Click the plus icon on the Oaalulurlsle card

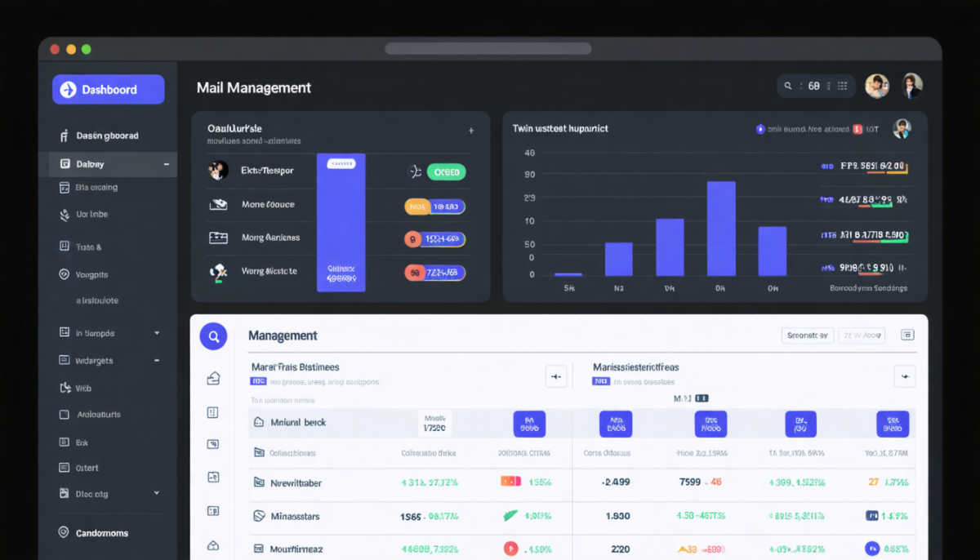point(471,130)
